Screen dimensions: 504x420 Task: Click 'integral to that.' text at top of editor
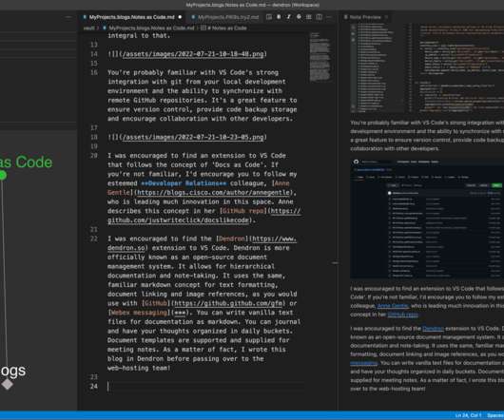[139, 35]
